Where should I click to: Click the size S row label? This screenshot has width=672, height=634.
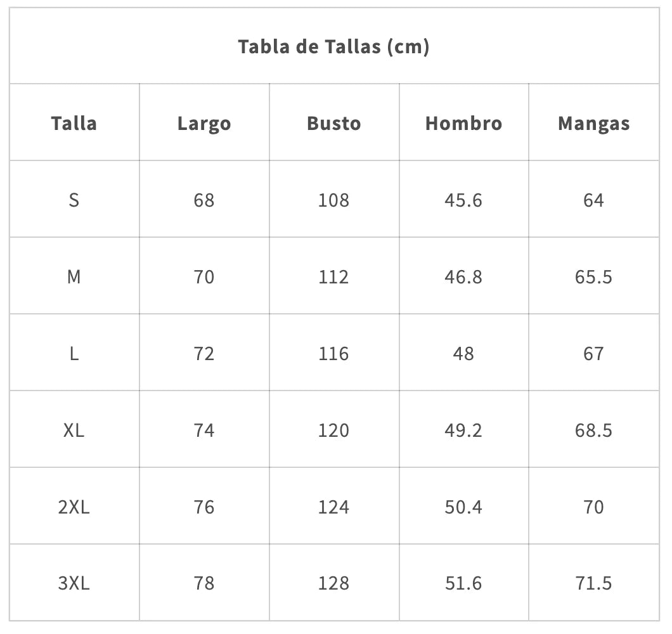pyautogui.click(x=74, y=200)
